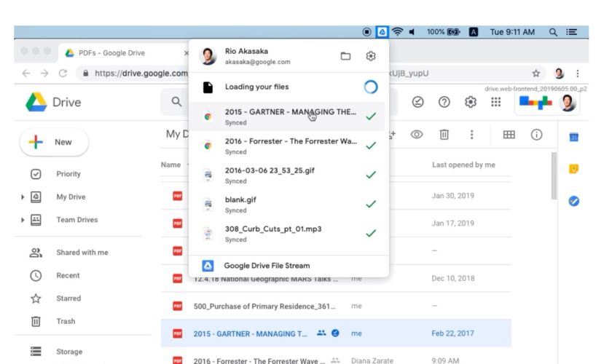612x364 pixels.
Task: Open Priority in the sidebar
Action: [x=68, y=174]
